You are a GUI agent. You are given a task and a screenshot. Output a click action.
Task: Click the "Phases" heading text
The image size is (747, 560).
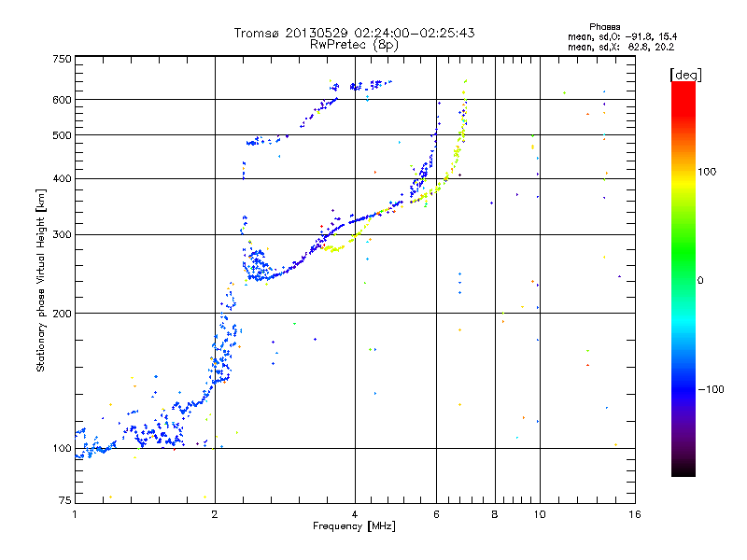click(604, 27)
